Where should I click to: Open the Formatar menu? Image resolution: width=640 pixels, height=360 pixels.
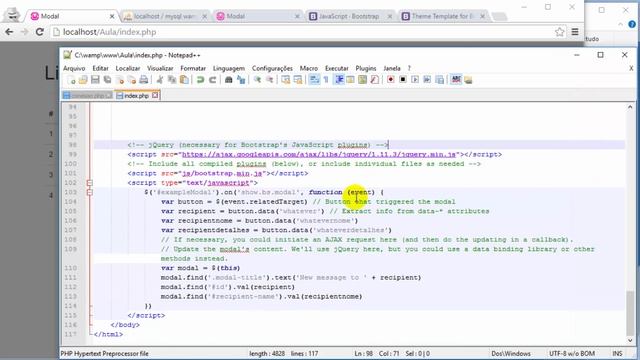[x=193, y=68]
